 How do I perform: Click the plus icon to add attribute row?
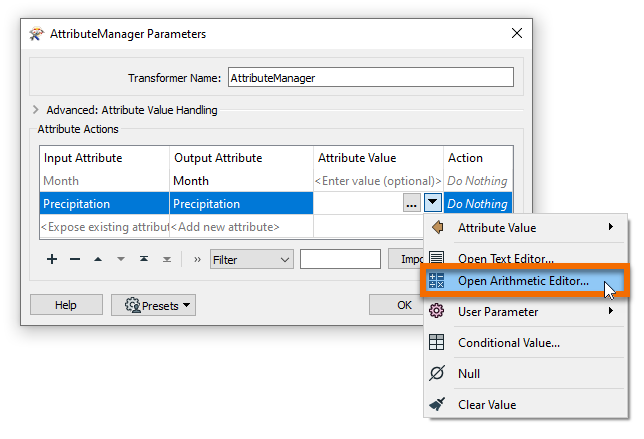tap(52, 260)
